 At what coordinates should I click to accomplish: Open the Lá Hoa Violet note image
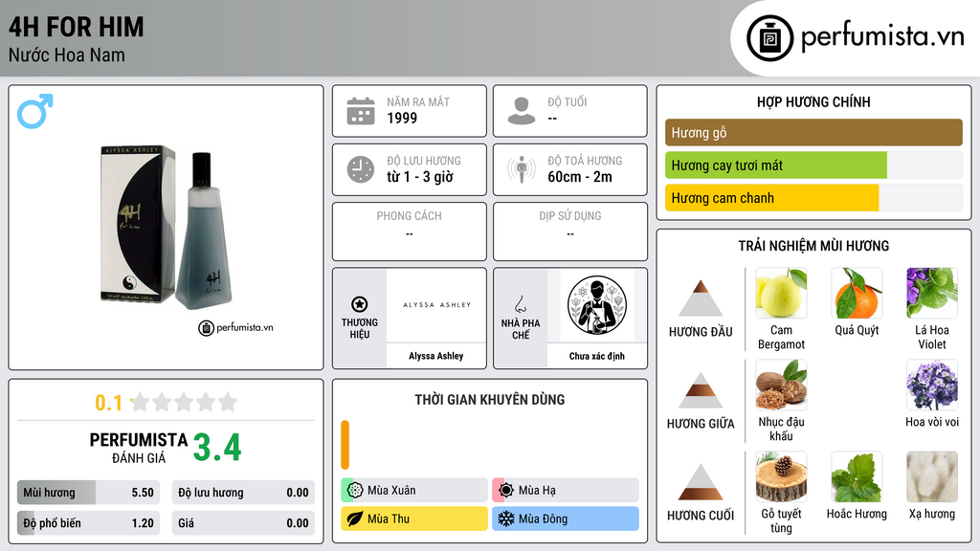point(932,293)
